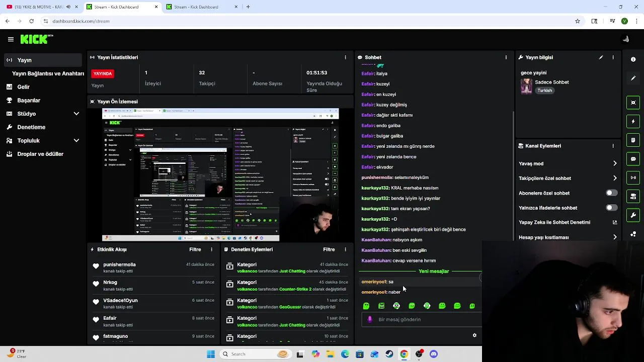
Task: Open the Denetim Eylemleri Filtre dropdown
Action: point(329,249)
